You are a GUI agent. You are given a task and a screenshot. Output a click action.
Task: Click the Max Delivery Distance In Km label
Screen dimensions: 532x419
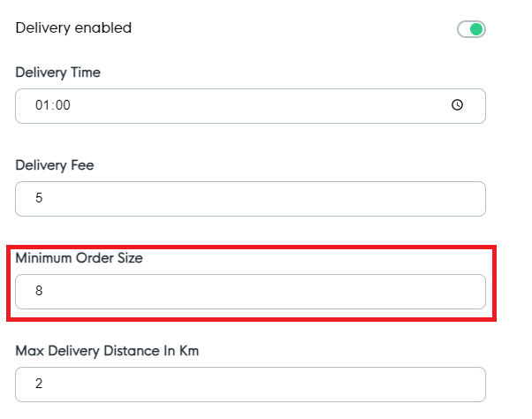pyautogui.click(x=107, y=351)
